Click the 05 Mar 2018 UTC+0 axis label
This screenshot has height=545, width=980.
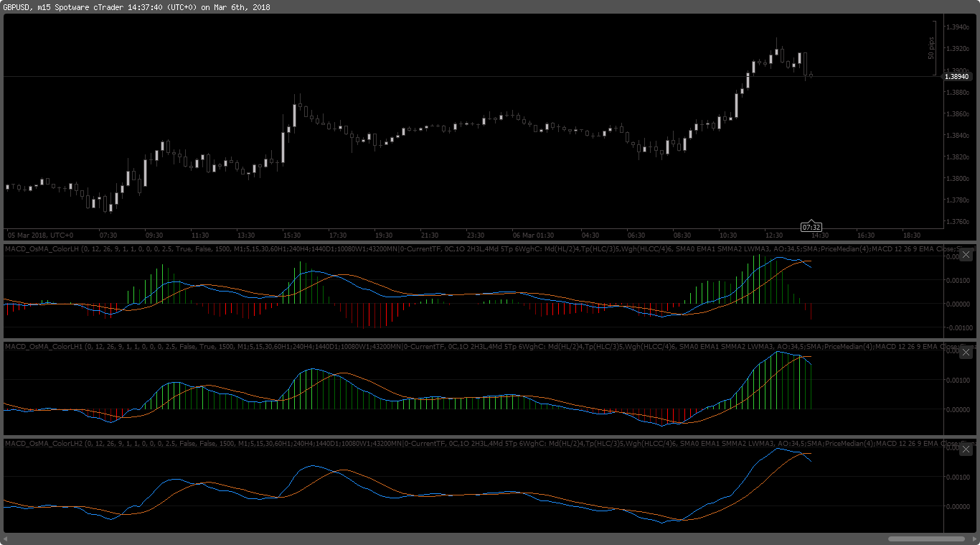[x=40, y=235]
